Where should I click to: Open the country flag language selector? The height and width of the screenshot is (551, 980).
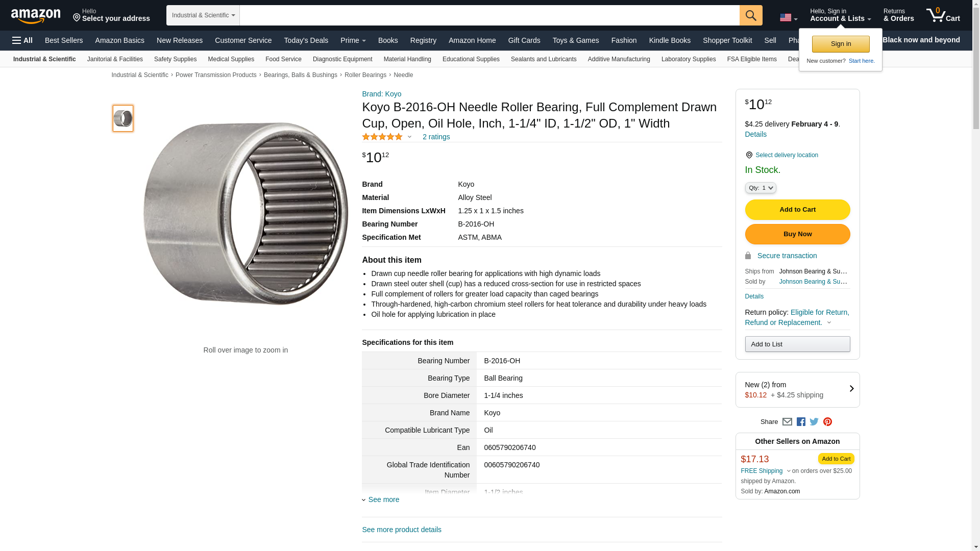pyautogui.click(x=788, y=17)
